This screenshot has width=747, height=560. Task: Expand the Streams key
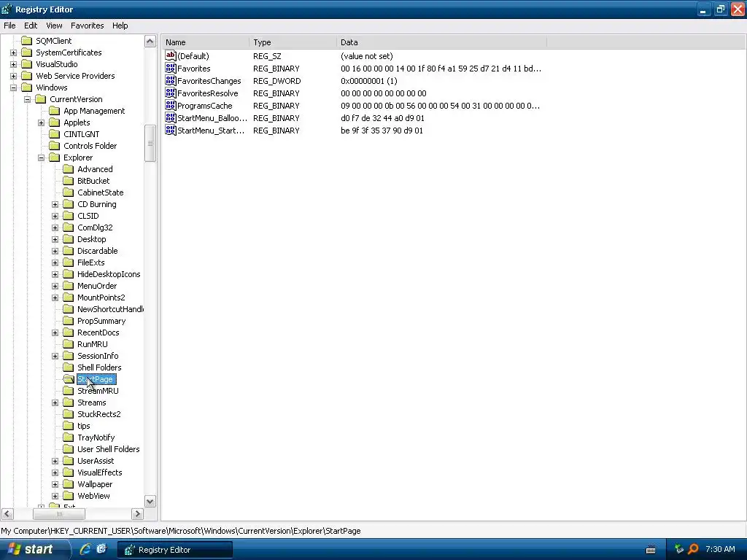point(55,402)
